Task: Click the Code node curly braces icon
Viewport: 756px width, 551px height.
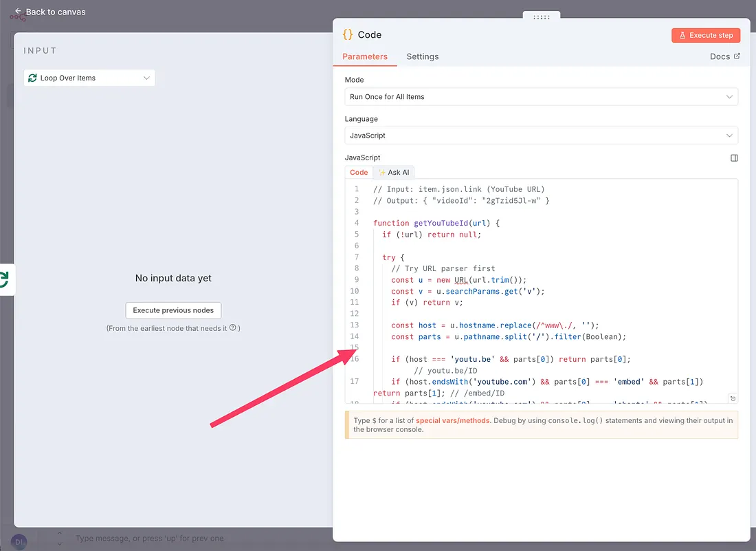Action: click(x=348, y=34)
